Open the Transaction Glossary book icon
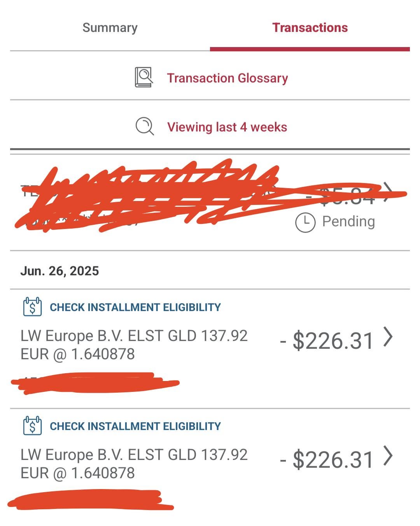The height and width of the screenshot is (526, 420). pyautogui.click(x=143, y=77)
